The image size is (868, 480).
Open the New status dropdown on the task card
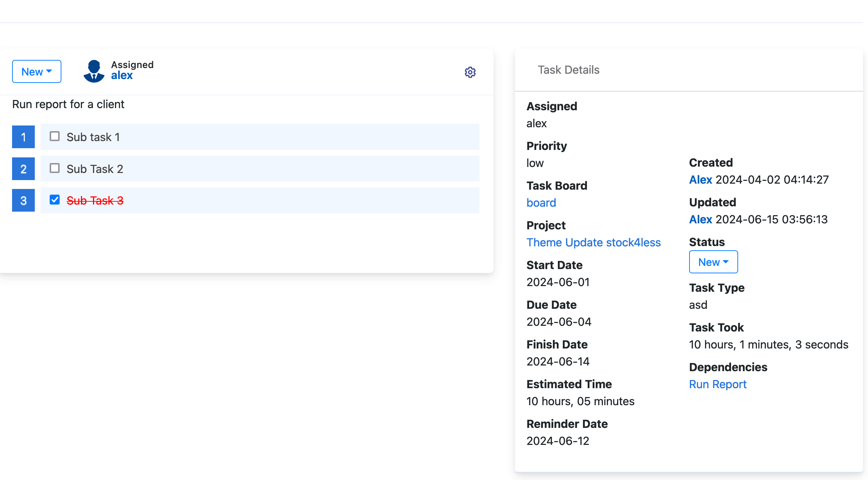pyautogui.click(x=36, y=71)
